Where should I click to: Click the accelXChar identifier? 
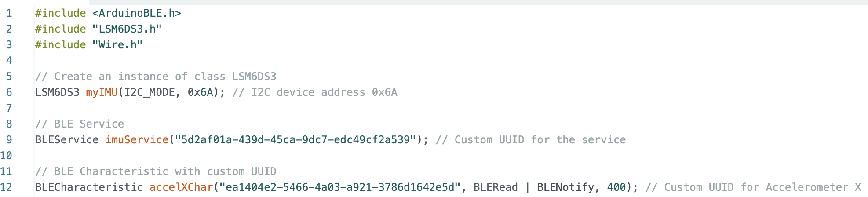pyautogui.click(x=181, y=187)
